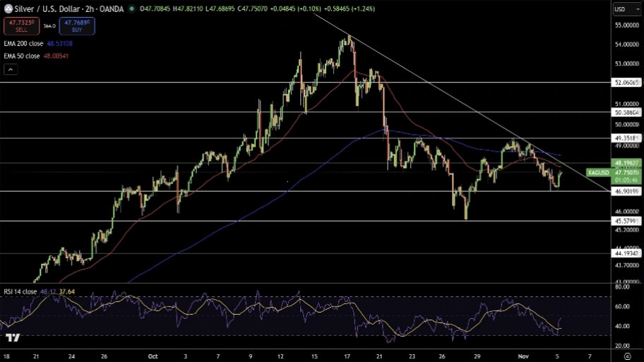
Task: Click the XAGUSD current price label
Action: (614, 172)
